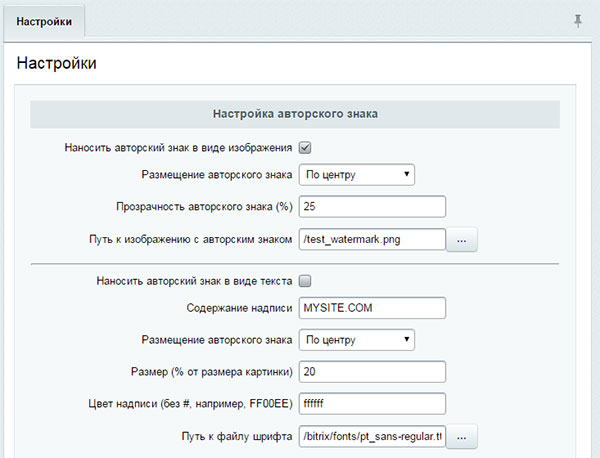Click the size percent field with 20
600x458 pixels.
click(371, 372)
